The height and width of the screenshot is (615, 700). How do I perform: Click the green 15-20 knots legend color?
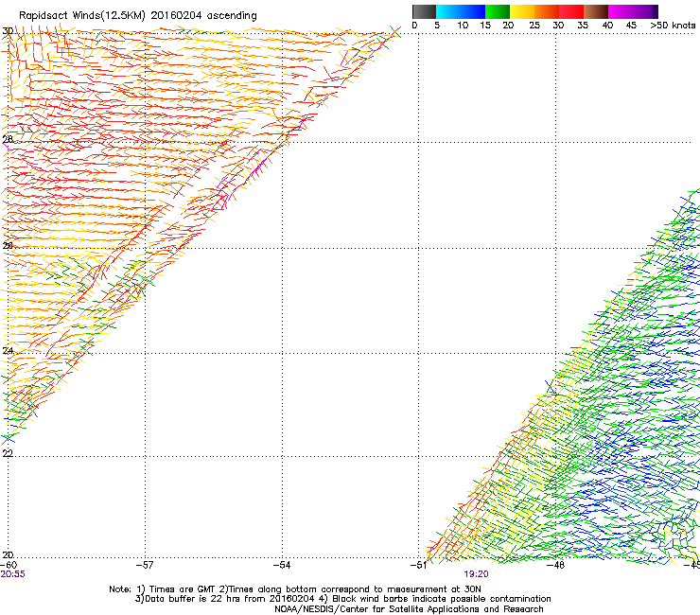point(498,11)
